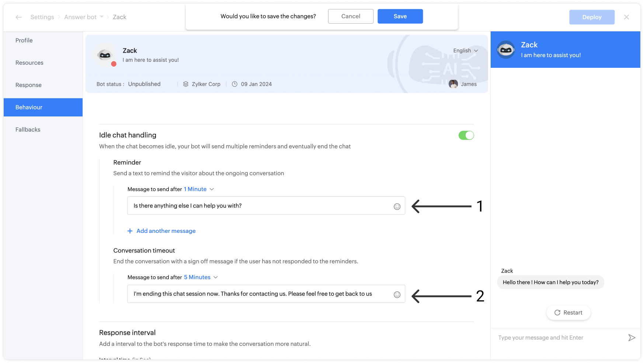Open the Fallbacks section

(28, 129)
